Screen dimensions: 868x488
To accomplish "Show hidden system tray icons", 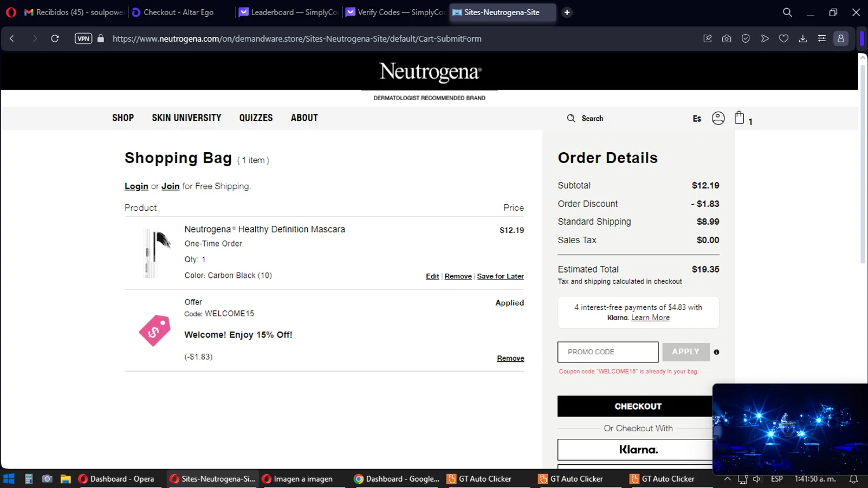I will [727, 479].
